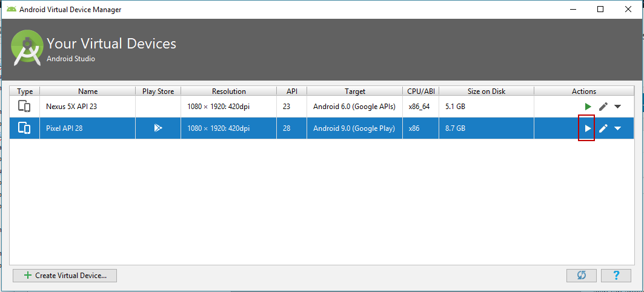Click the Pixel API 28 resolution cell
Image resolution: width=644 pixels, height=292 pixels.
click(x=229, y=128)
